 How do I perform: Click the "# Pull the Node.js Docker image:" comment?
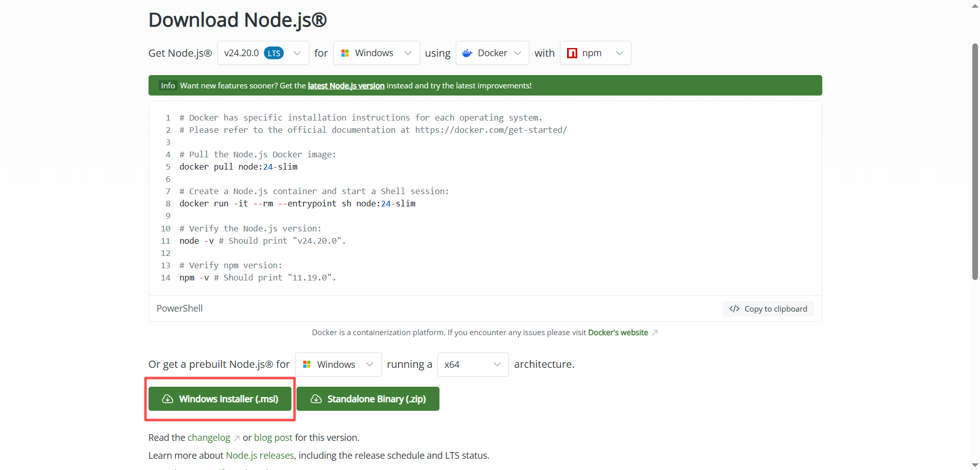coord(258,155)
